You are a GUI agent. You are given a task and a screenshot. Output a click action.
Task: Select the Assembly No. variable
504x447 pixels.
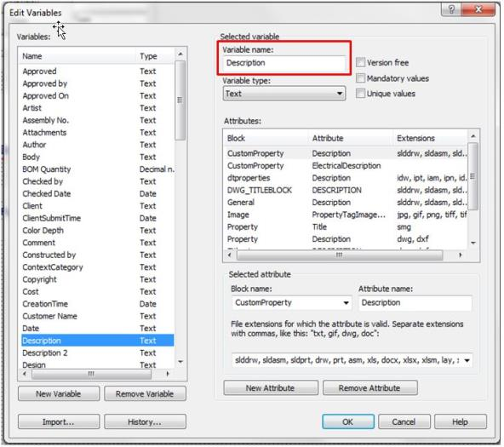tap(97, 120)
